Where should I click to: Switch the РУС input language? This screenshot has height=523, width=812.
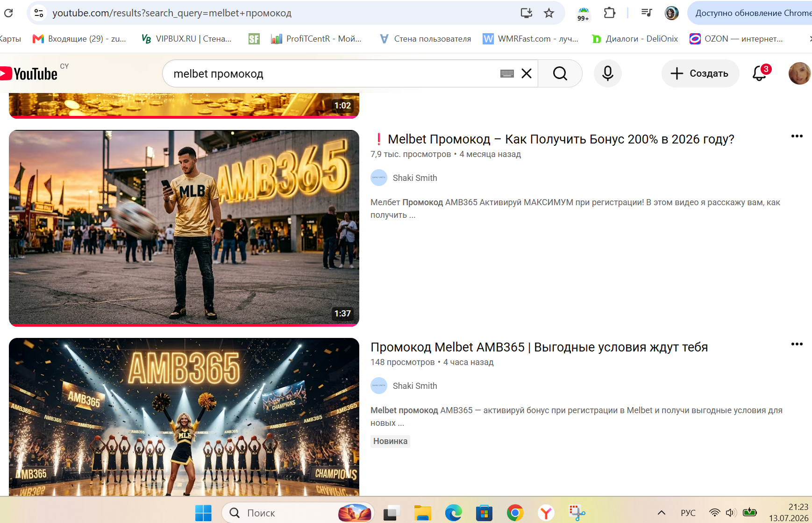(x=688, y=513)
